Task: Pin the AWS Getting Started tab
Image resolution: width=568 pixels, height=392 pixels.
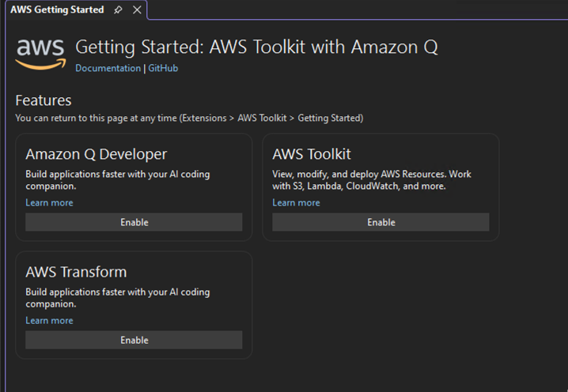Action: [119, 10]
